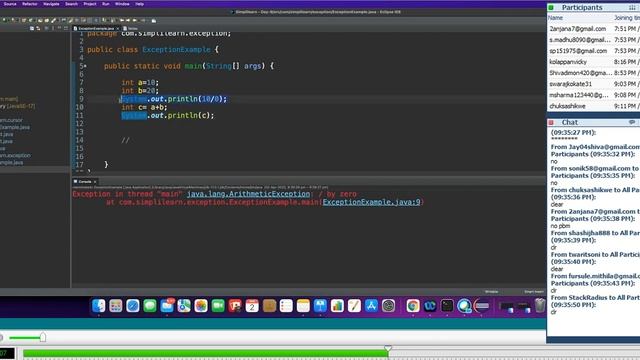The width and height of the screenshot is (640, 360).
Task: Follow ExceptionExample.java:9 stack trace link
Action: (371, 202)
